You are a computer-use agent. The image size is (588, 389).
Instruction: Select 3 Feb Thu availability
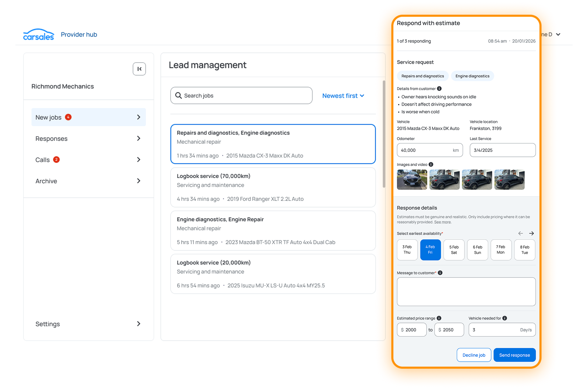pyautogui.click(x=407, y=250)
